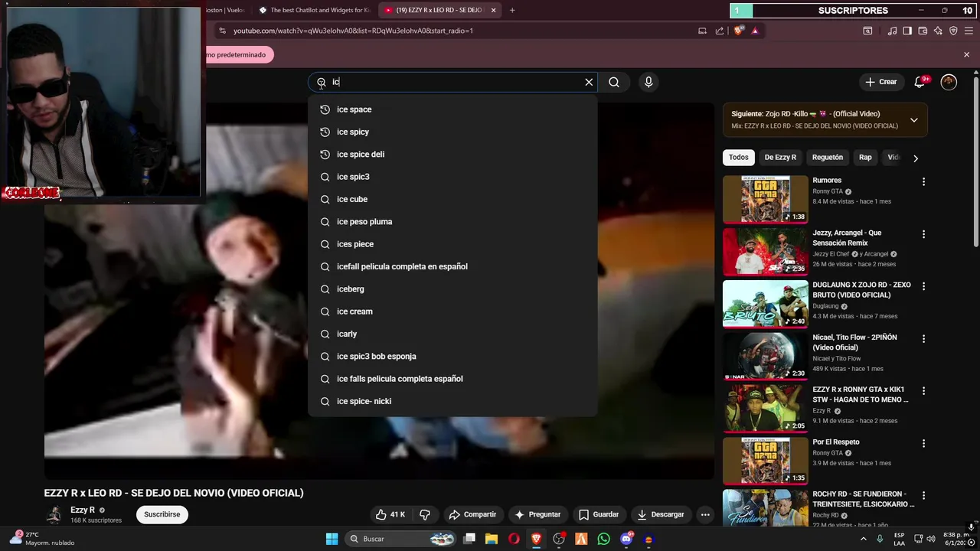Select 'ice spic3 bob esponja' suggestion
This screenshot has height=551, width=980.
pos(452,356)
